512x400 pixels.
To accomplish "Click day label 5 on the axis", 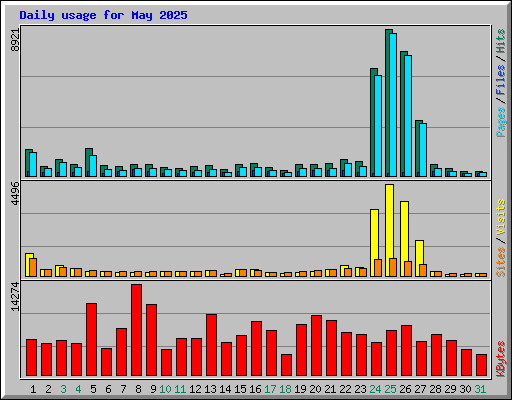I will coord(93,389).
